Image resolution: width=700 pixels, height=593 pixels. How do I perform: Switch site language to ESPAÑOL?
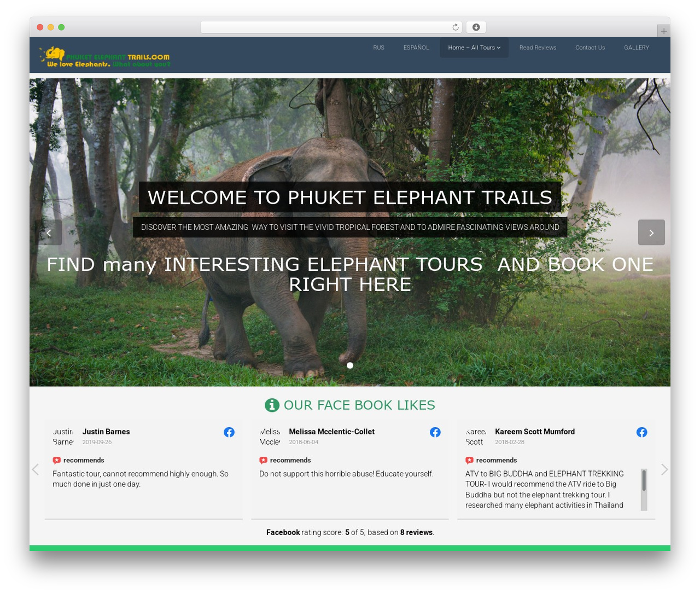tap(416, 48)
